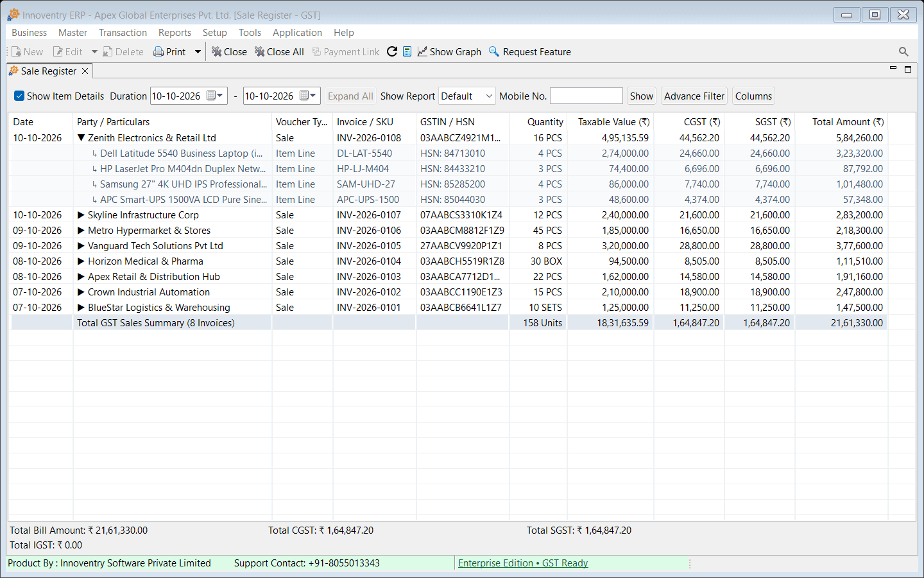924x578 pixels.
Task: Click the Edit toolbar icon
Action: click(58, 52)
